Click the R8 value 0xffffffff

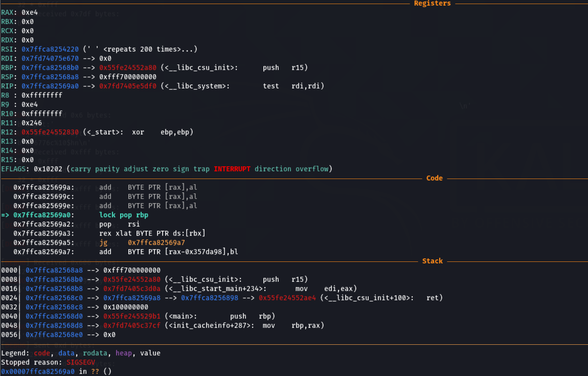pos(42,95)
